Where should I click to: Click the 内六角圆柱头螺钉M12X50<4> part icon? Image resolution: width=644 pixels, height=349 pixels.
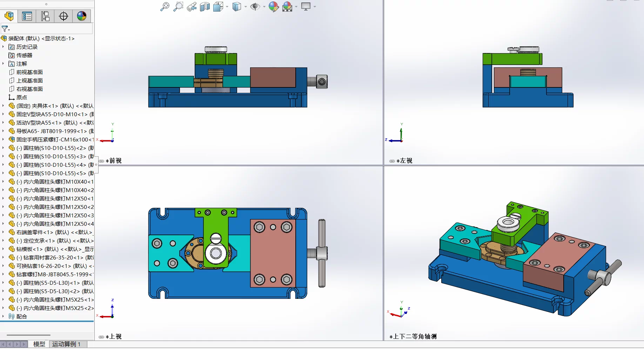(x=12, y=224)
